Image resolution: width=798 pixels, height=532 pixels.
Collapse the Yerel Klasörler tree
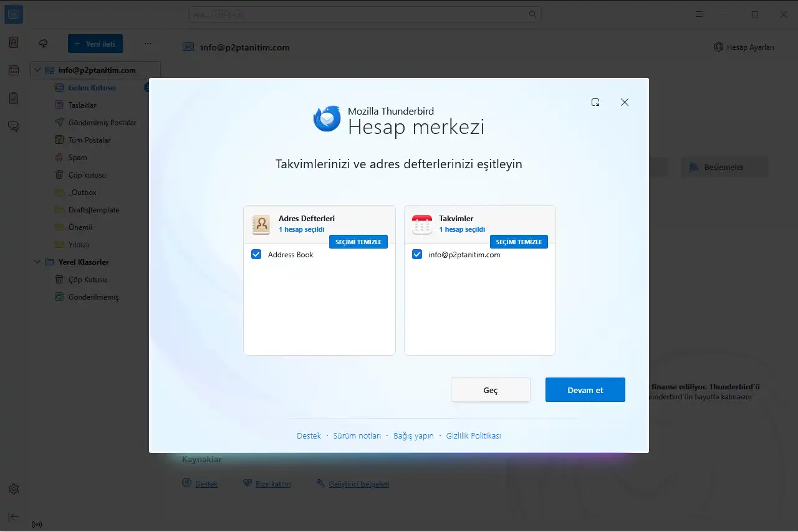(38, 262)
